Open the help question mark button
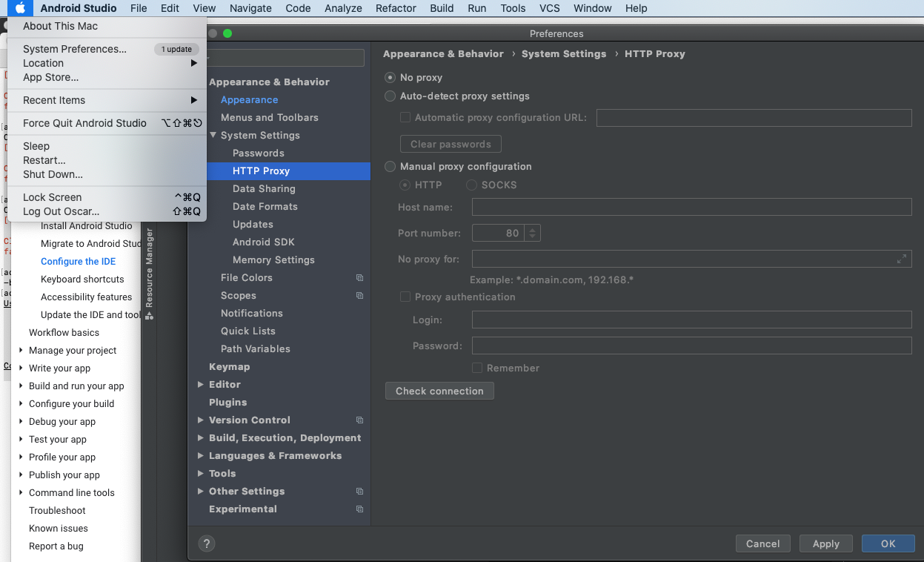 207,543
